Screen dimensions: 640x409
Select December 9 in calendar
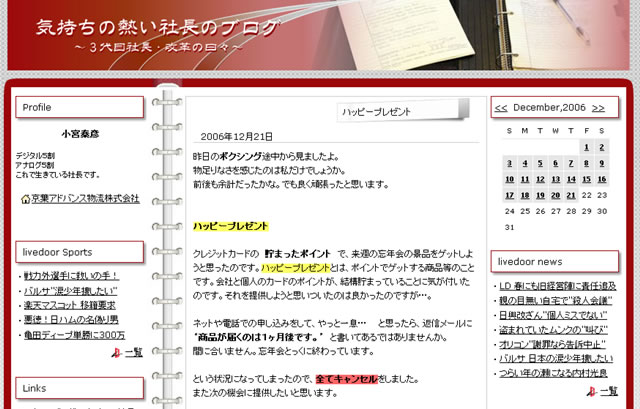click(602, 163)
